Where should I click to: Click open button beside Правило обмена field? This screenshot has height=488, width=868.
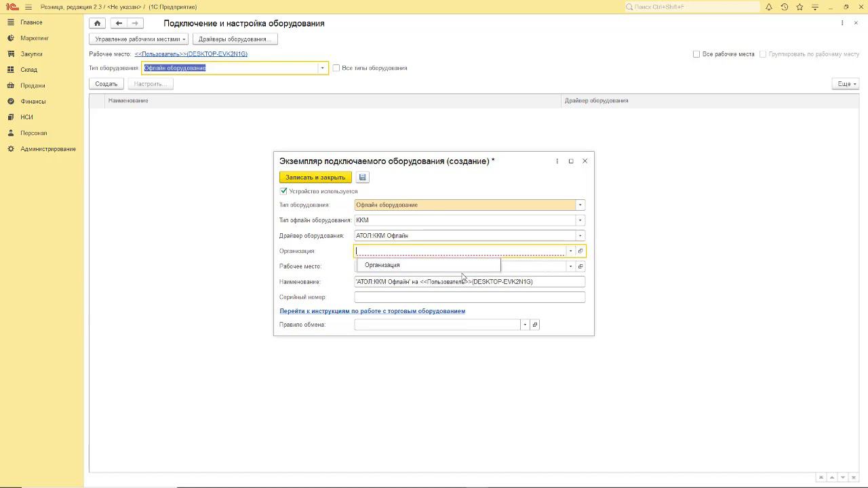(x=535, y=325)
